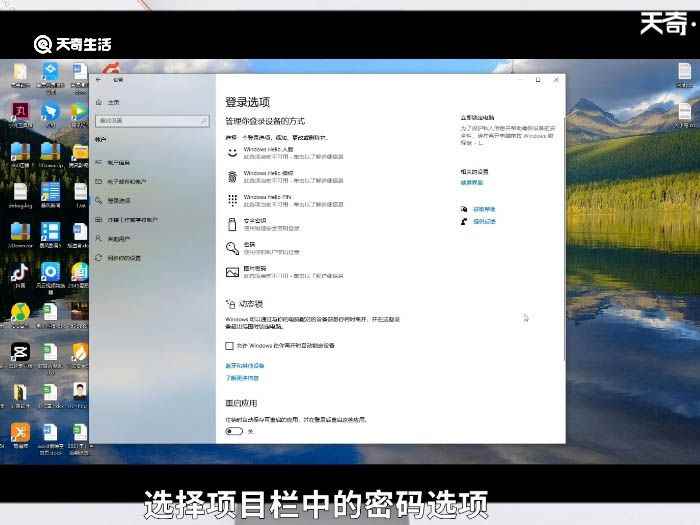Expand Password (密码) key option

[263, 248]
